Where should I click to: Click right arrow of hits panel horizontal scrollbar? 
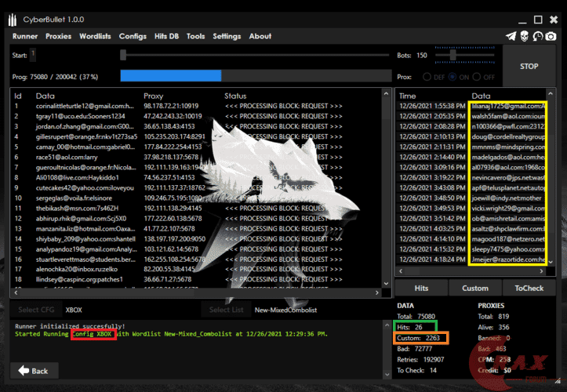pyautogui.click(x=541, y=270)
